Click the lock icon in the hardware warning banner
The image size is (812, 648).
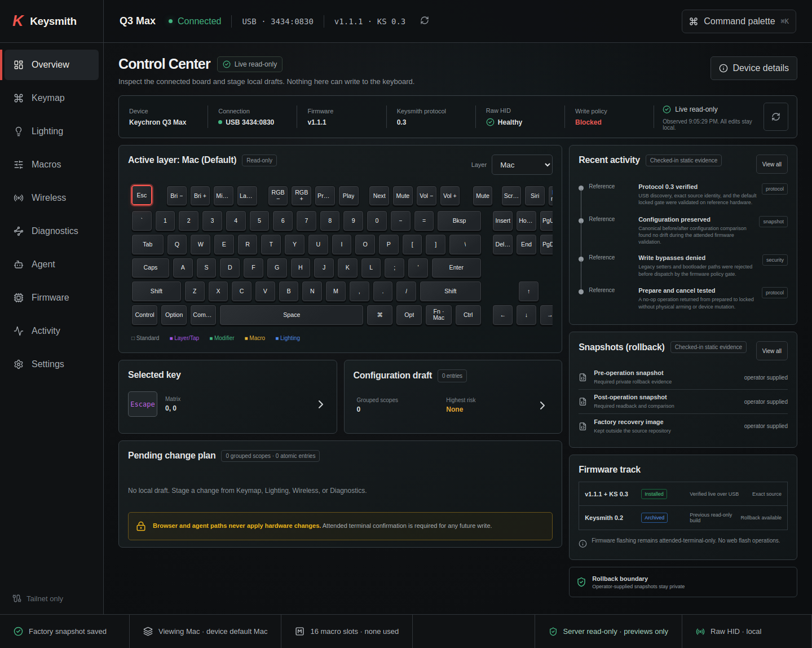coord(141,526)
